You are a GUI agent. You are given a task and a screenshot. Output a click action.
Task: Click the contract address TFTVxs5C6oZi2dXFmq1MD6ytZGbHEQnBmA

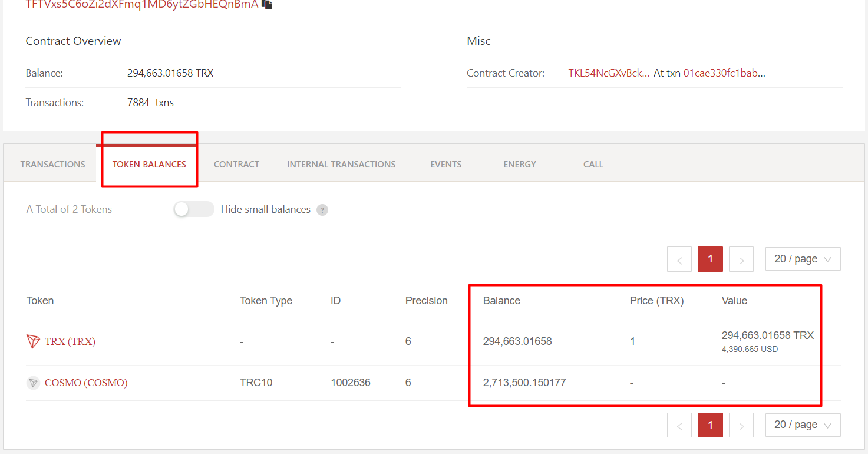coord(142,4)
